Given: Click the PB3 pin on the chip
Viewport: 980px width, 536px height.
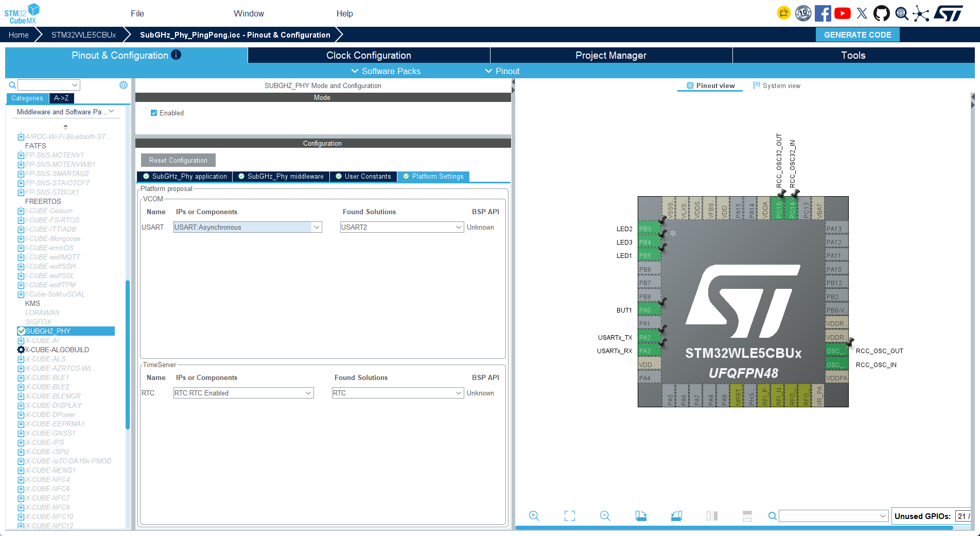Looking at the screenshot, I should pyautogui.click(x=649, y=229).
